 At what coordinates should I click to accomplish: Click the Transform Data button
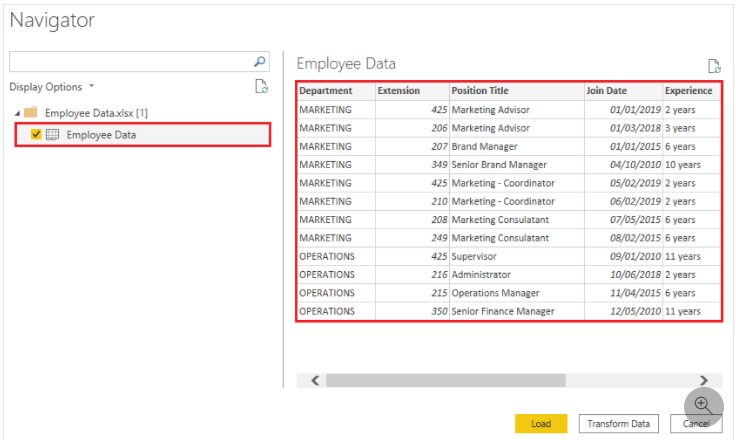tap(618, 424)
